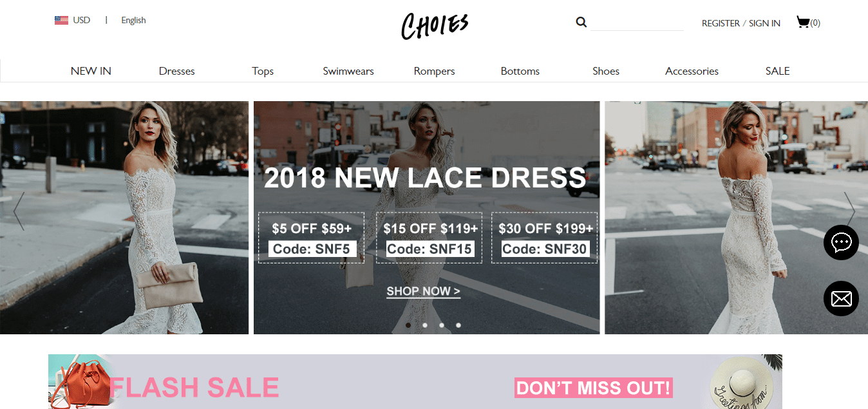Select the fourth carousel dot
868x409 pixels.
pyautogui.click(x=458, y=325)
